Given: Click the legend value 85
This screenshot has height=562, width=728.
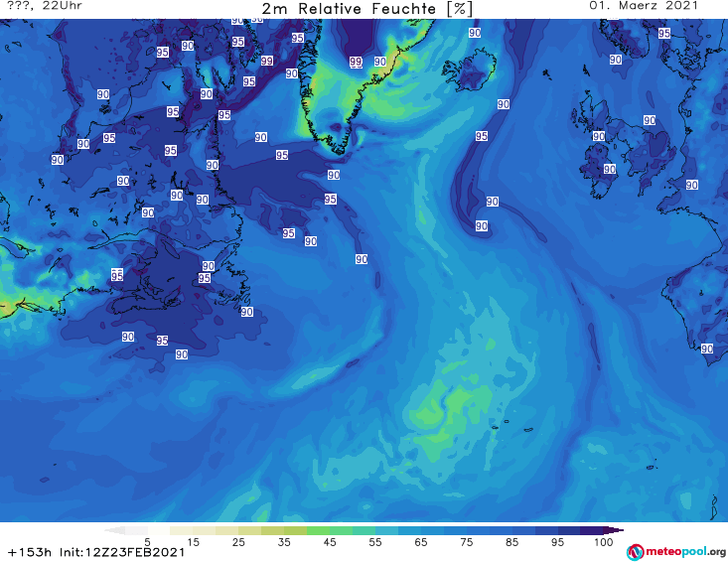Looking at the screenshot, I should (x=511, y=542).
